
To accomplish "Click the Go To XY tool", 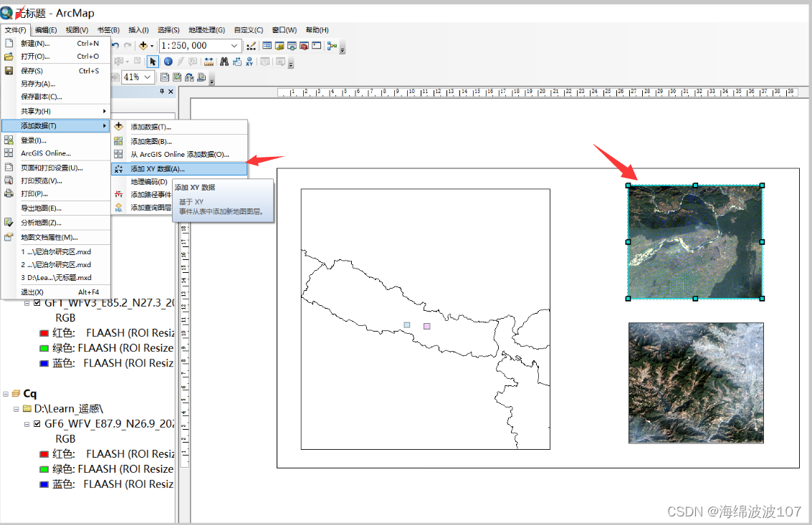I will [x=249, y=62].
